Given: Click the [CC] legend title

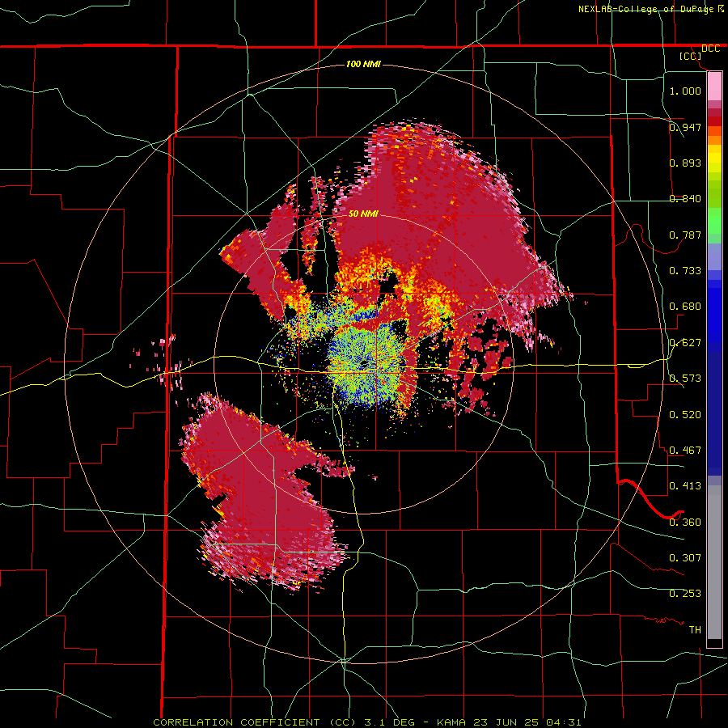Looking at the screenshot, I should tap(691, 57).
